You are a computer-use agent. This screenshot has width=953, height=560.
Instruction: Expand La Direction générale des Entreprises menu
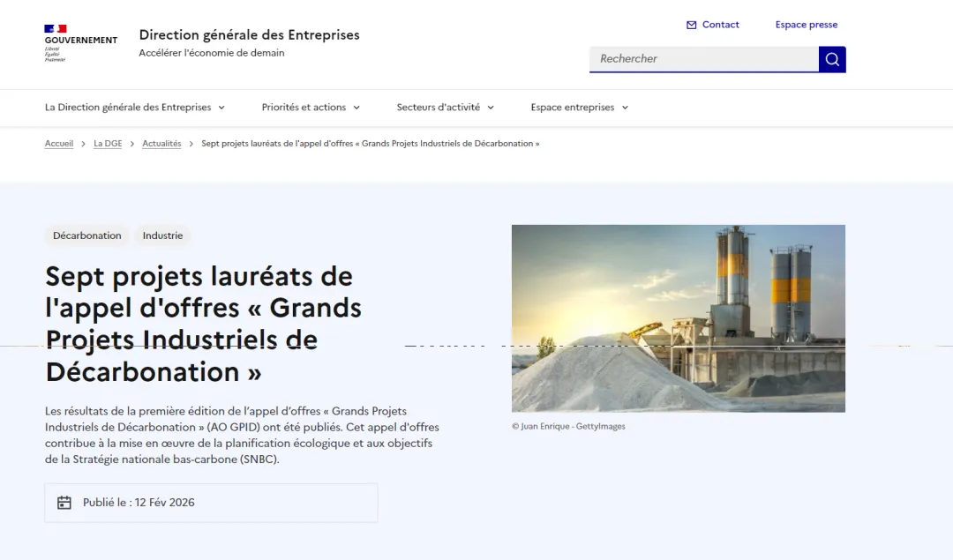135,108
